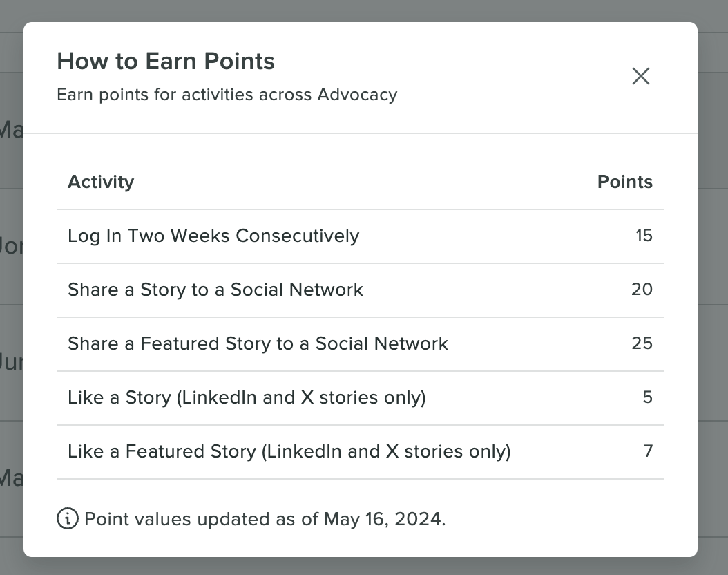This screenshot has width=728, height=575.
Task: Select Share a Featured Story row
Action: tap(361, 343)
